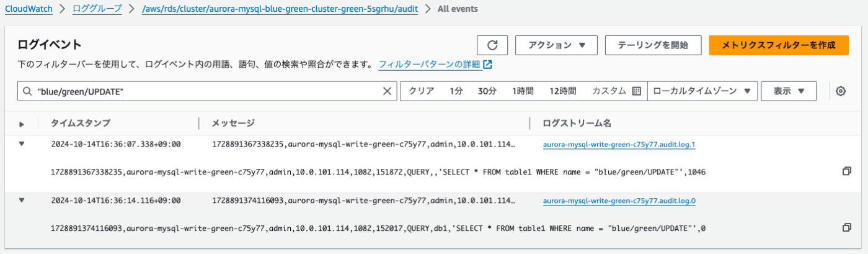Viewport: 868px width, 254px height.
Task: Collapse the 16:36:14.116 log event row
Action: (x=22, y=201)
